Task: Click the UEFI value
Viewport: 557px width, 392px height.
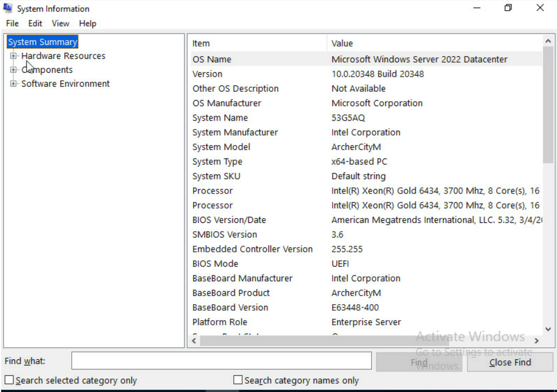Action: tap(340, 264)
